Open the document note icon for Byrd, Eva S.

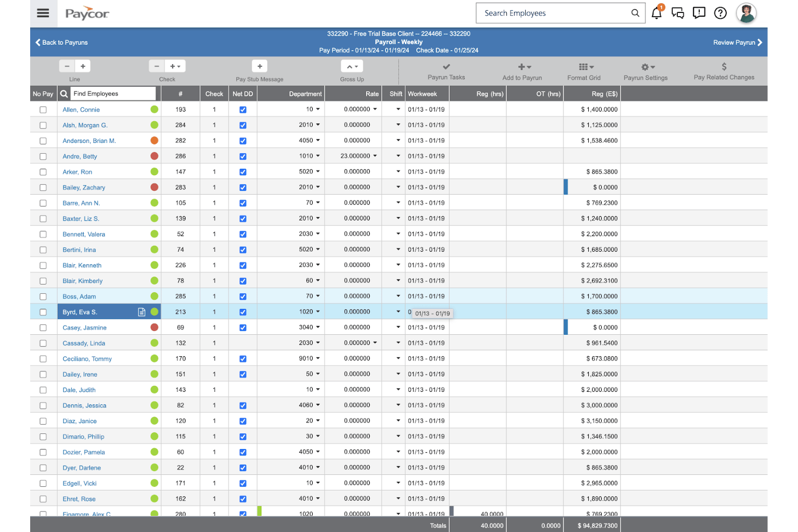141,312
